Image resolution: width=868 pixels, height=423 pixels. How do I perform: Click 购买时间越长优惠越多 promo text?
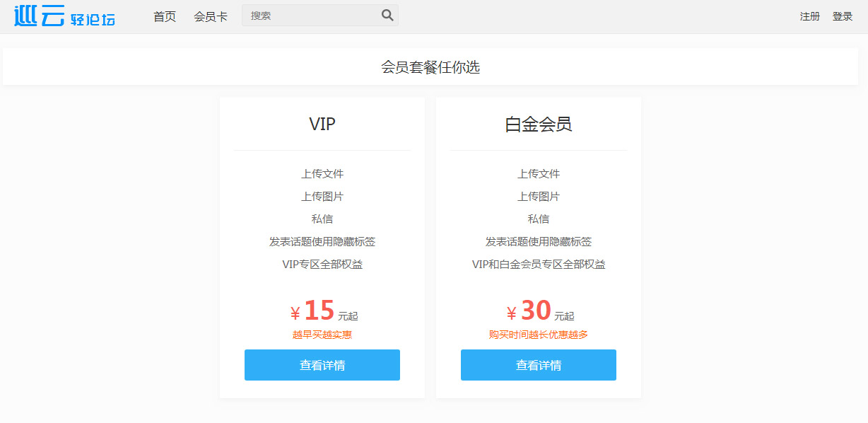pos(539,335)
